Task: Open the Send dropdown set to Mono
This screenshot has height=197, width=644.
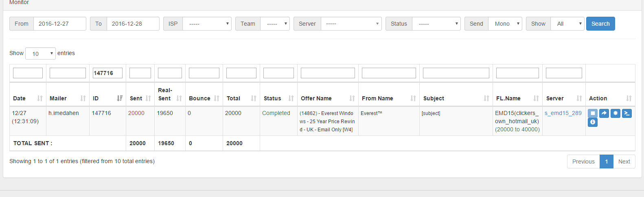Action: pos(505,24)
